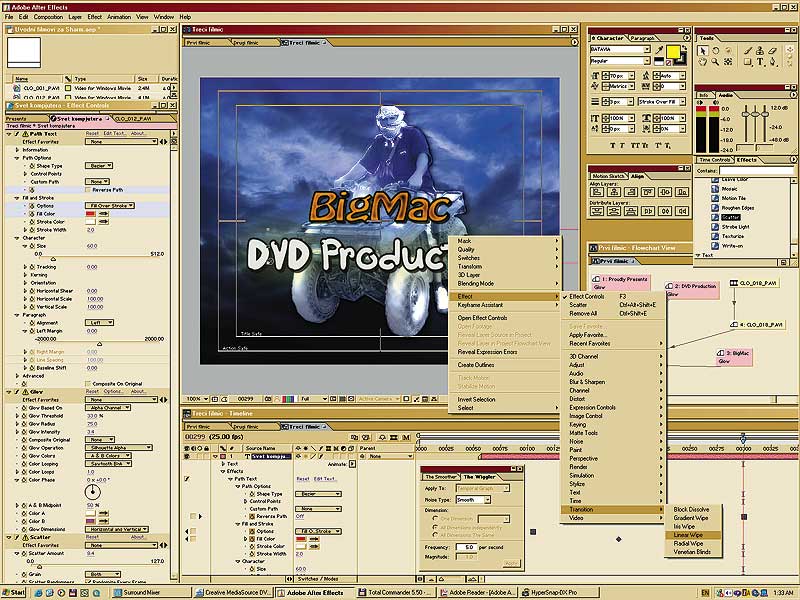This screenshot has width=800, height=600.
Task: Apply Faux Italic style in Character panel
Action: click(x=622, y=146)
